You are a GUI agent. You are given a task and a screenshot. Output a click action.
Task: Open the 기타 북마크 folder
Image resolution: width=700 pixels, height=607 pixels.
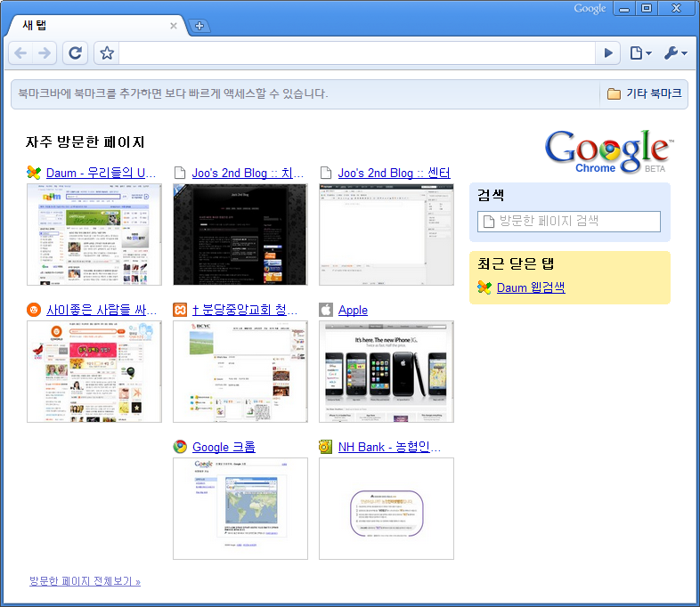pos(644,93)
